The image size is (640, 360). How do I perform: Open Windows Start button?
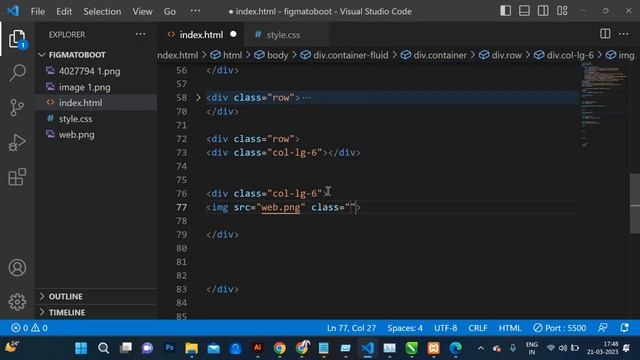click(81, 348)
